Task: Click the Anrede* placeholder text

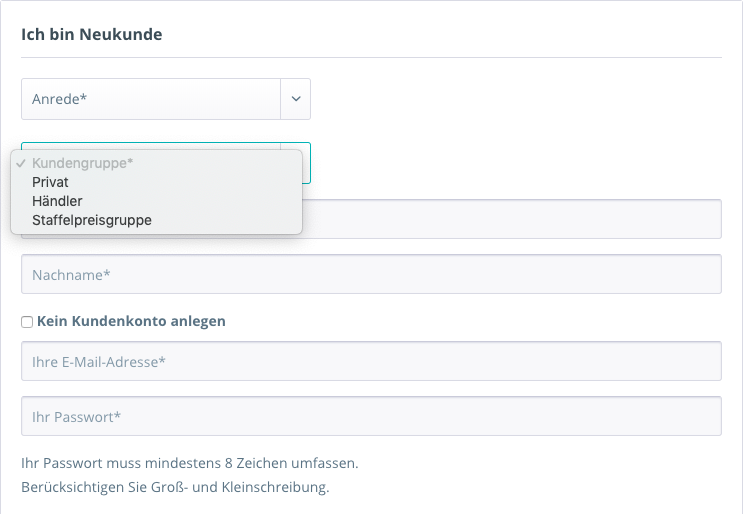Action: tap(60, 99)
